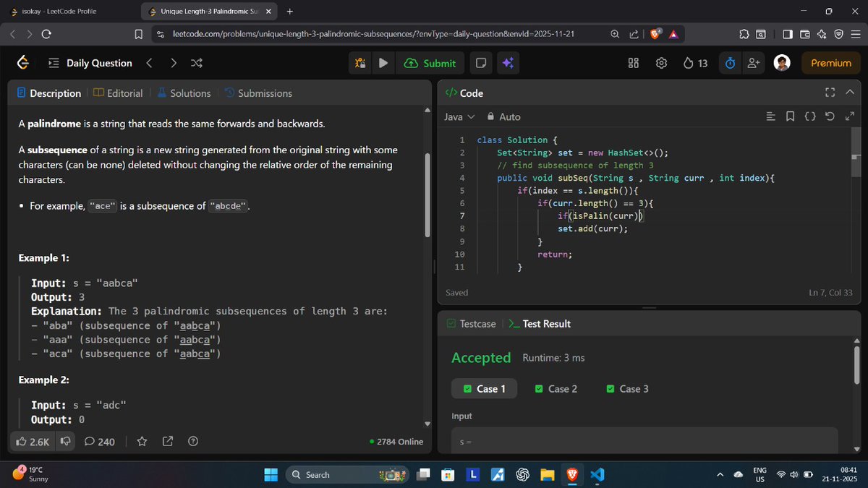Like the problem with the 2.6K thumbs up
The height and width of the screenshot is (488, 868).
click(x=33, y=441)
